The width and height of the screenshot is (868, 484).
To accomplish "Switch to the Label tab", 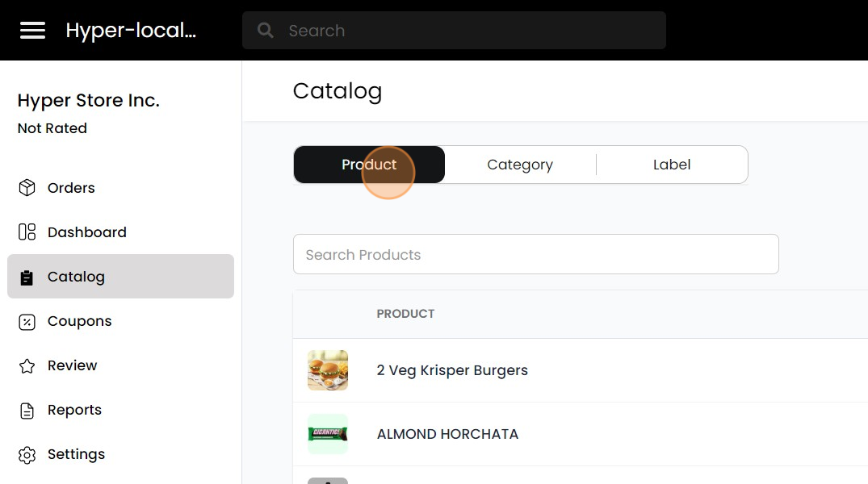I will pos(672,164).
